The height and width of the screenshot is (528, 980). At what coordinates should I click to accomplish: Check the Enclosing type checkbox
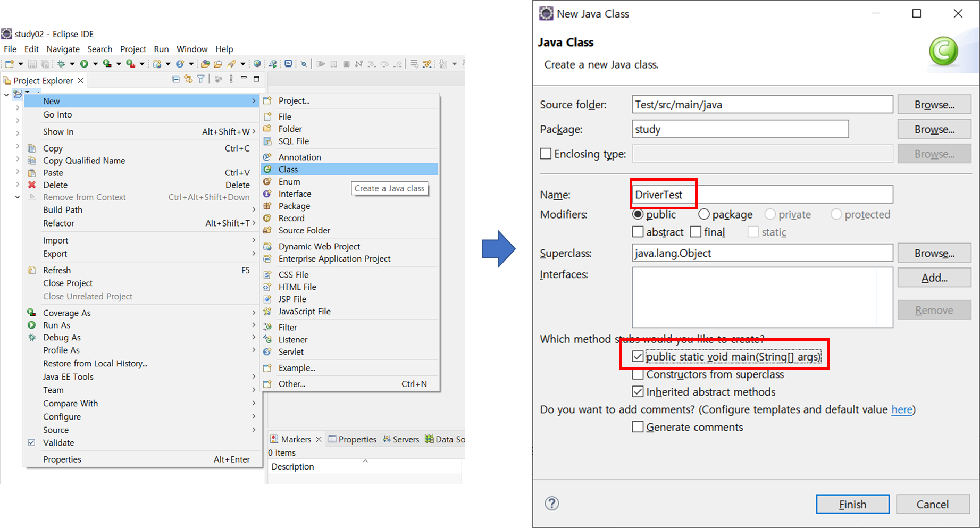(x=546, y=154)
